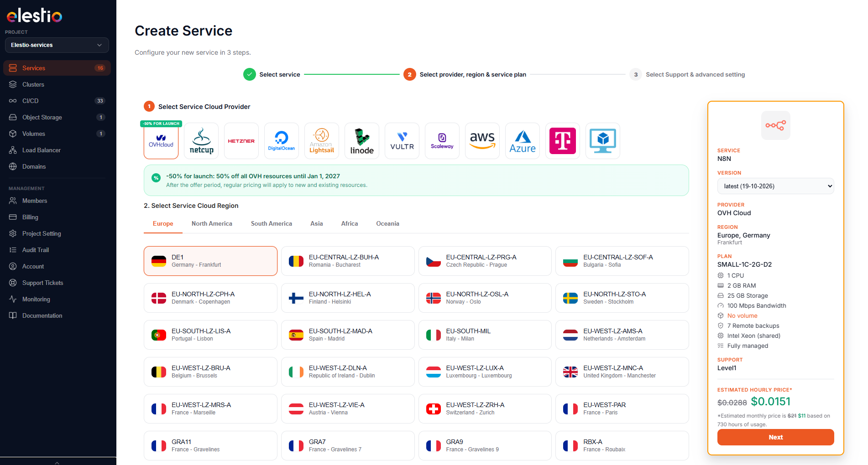Select Denmark - Copenhagen region

(210, 298)
